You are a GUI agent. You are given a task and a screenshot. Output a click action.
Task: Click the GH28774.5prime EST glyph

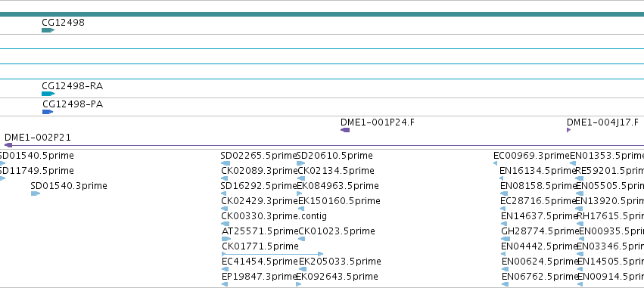[x=506, y=239]
